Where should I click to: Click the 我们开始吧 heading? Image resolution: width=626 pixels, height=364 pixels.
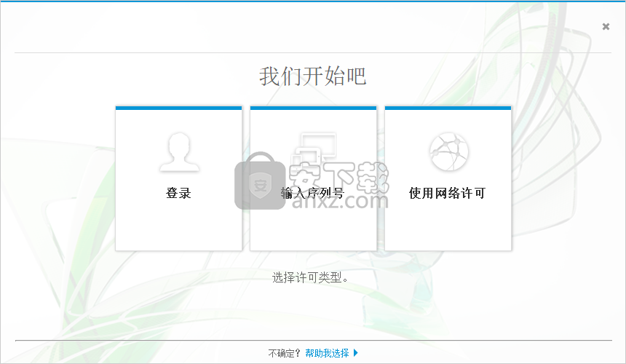[x=313, y=76]
